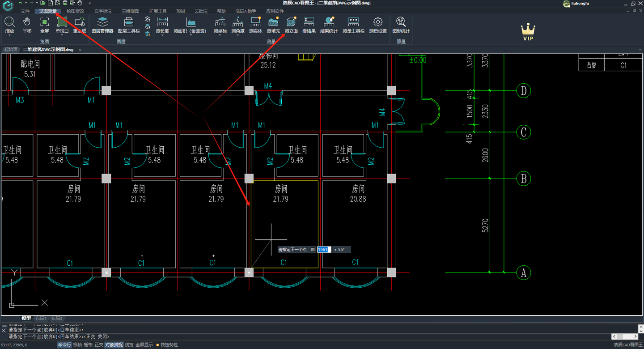Click the print icon in quick access bar
The width and height of the screenshot is (644, 349).
point(65,3)
